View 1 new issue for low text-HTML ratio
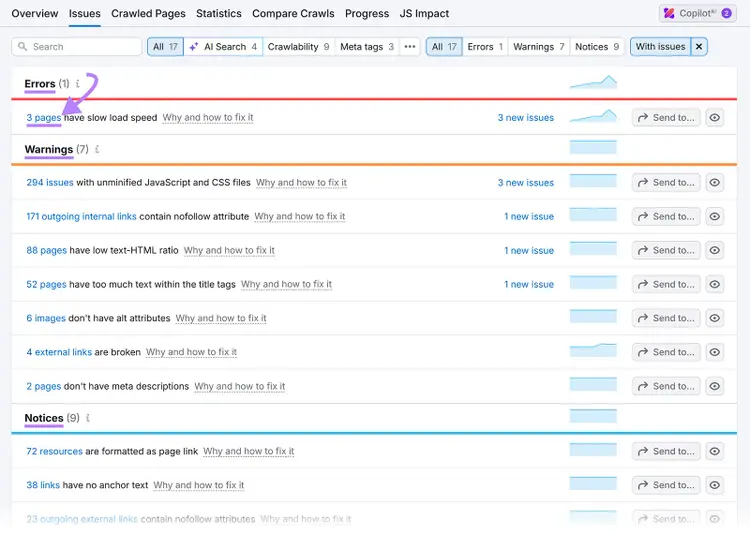 529,250
